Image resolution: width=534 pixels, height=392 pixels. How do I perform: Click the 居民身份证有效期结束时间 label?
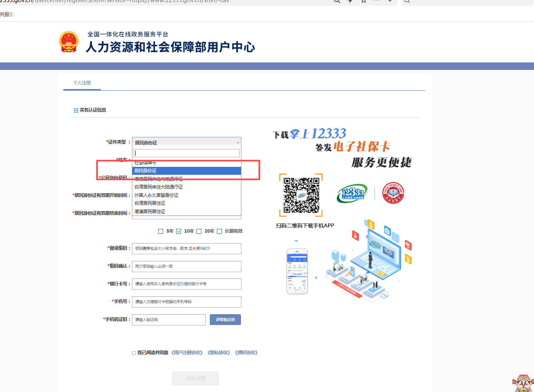pyautogui.click(x=102, y=213)
